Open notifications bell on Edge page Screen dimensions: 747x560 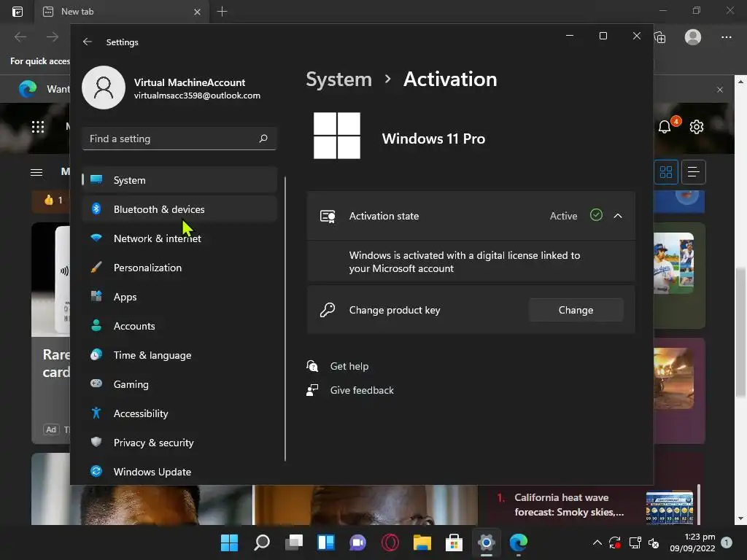pyautogui.click(x=665, y=127)
